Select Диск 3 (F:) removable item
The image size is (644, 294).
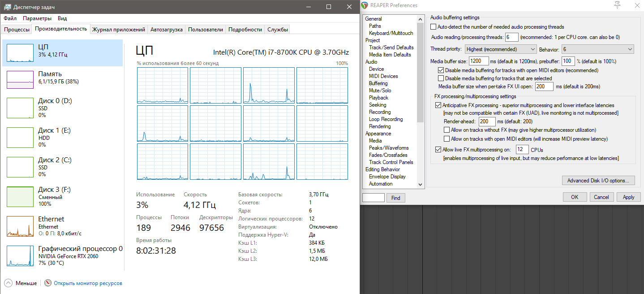62,196
